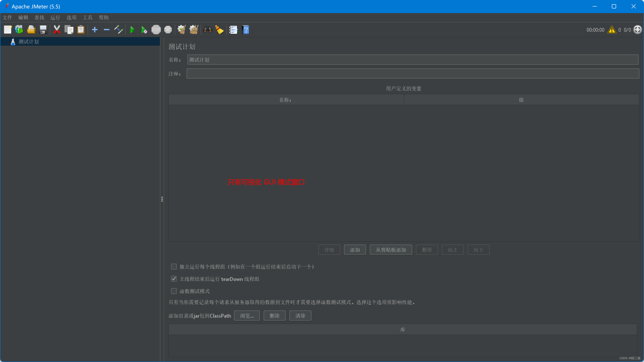Uncheck the tearDown thread groups checkbox

coord(174,279)
